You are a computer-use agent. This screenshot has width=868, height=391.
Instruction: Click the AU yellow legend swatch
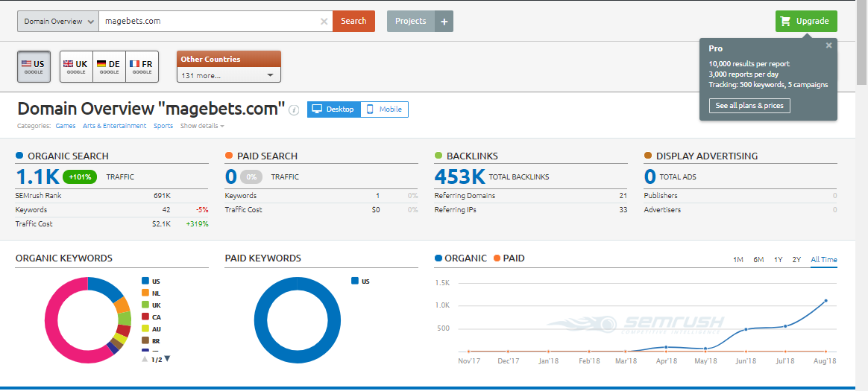point(145,329)
